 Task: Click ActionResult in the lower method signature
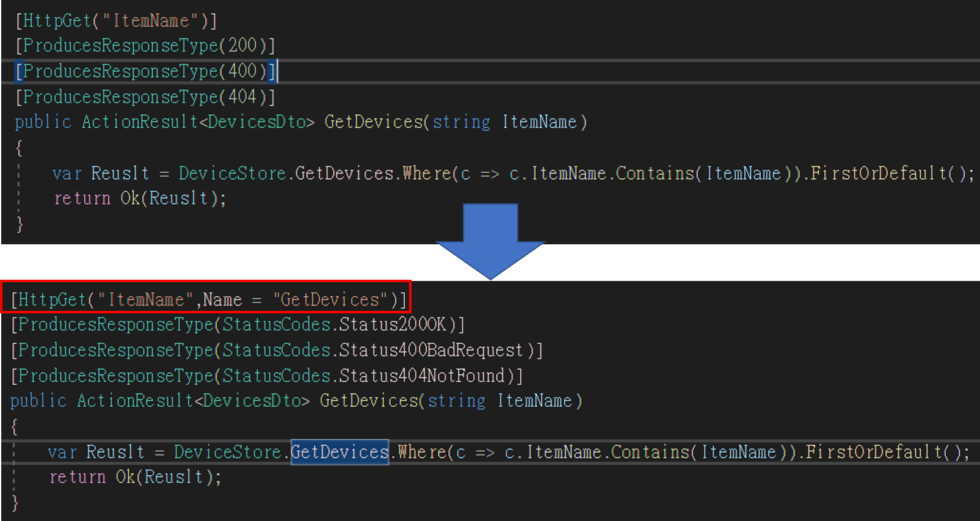coord(136,401)
